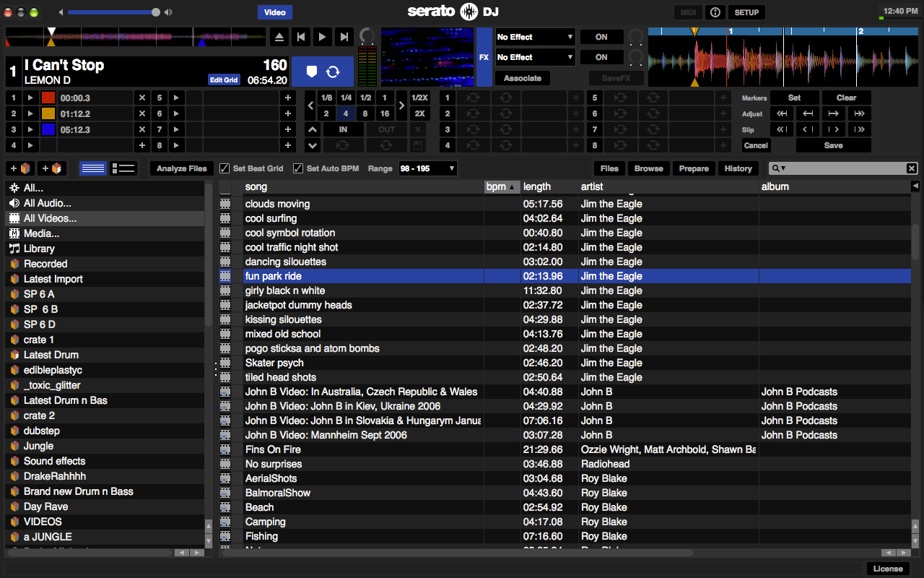Slip beat grid left single arrow
Screen dimensions: 924x578
coord(808,129)
